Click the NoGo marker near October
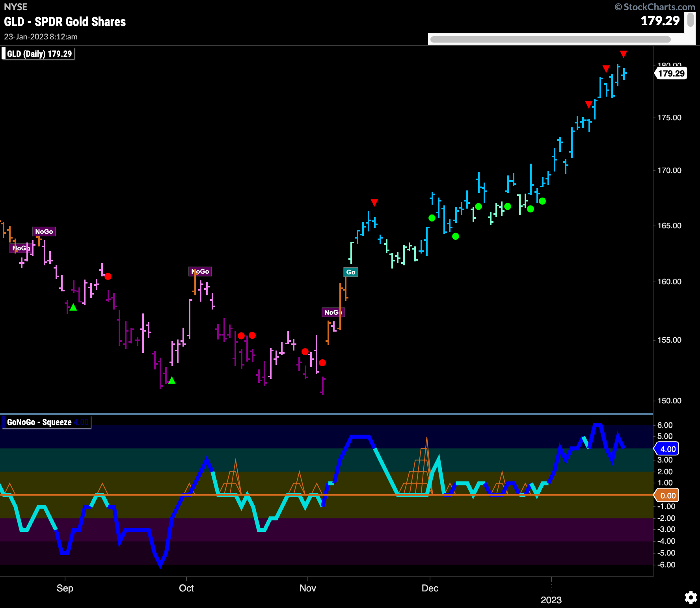 [x=200, y=271]
